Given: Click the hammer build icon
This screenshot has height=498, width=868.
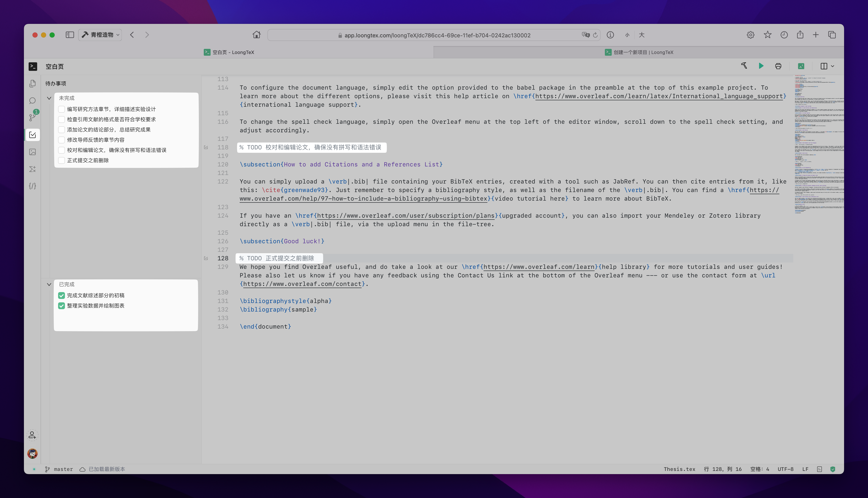Looking at the screenshot, I should tap(744, 66).
